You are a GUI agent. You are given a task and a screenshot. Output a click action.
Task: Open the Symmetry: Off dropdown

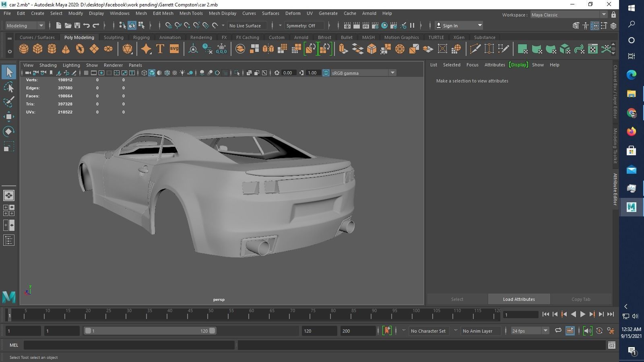[305, 25]
